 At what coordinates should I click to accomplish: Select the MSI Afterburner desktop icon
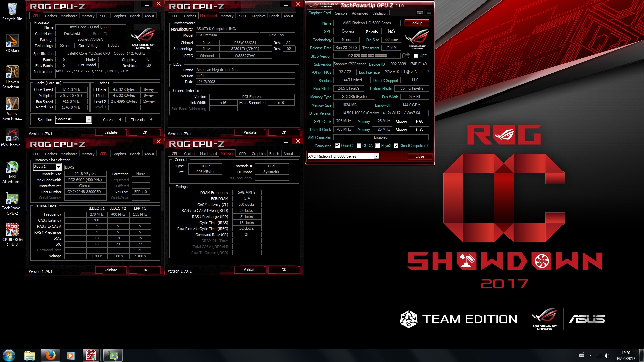[12, 172]
